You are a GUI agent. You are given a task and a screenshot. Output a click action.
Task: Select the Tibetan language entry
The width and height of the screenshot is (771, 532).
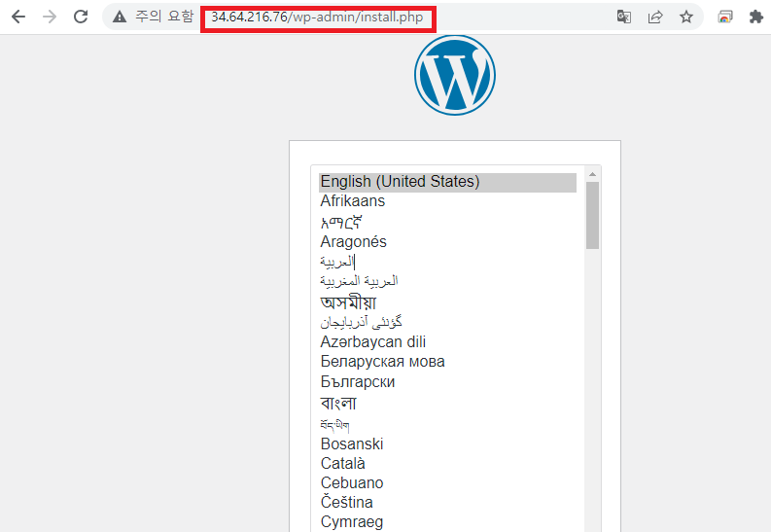[447, 424]
